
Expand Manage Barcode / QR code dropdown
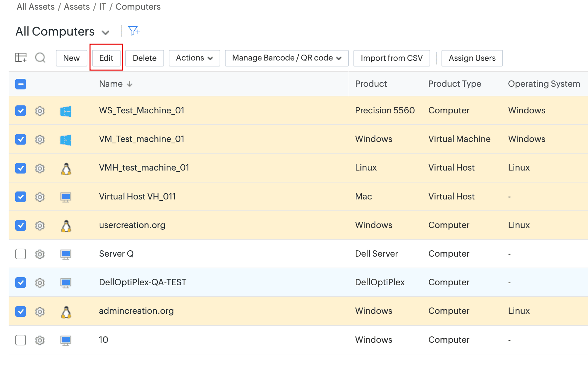tap(286, 58)
